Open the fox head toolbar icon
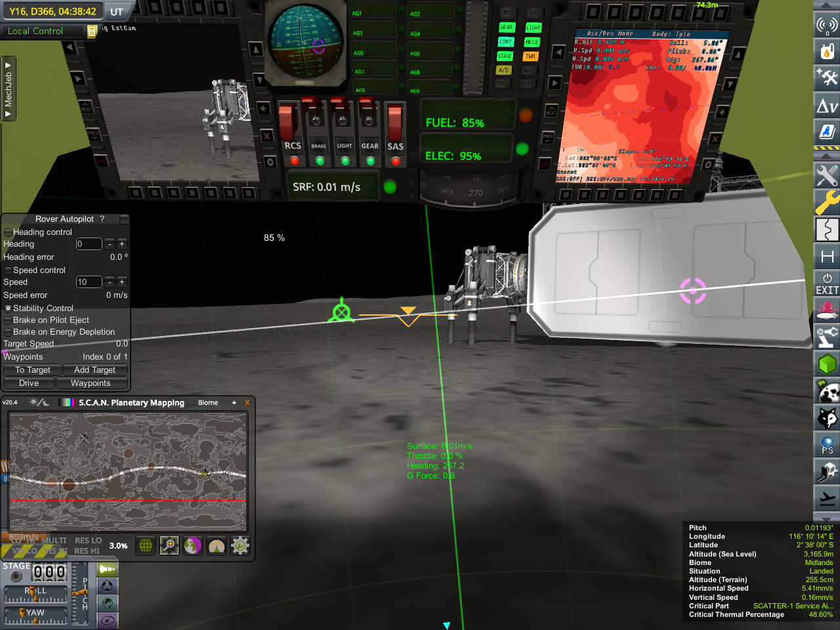Image resolution: width=840 pixels, height=630 pixels. click(827, 418)
